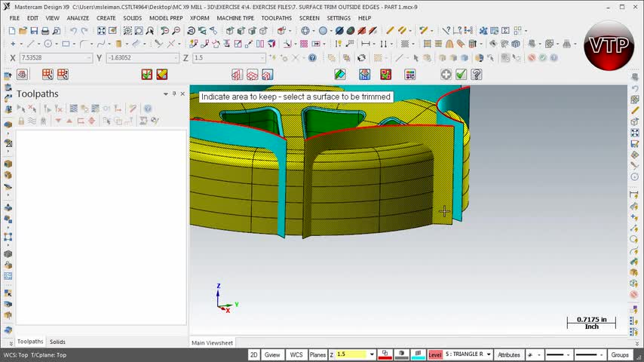The height and width of the screenshot is (362, 644).
Task: Open the TOOLPATHS menu
Action: coord(277,18)
